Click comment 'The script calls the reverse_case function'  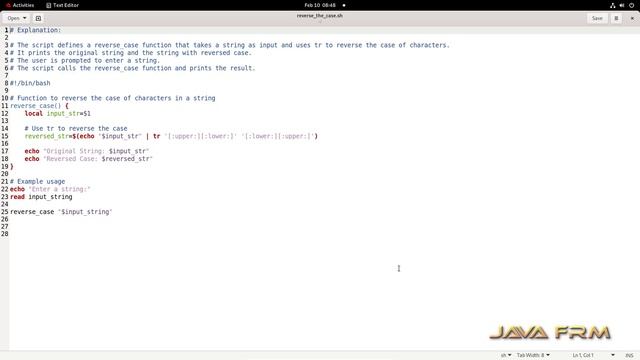coord(133,68)
